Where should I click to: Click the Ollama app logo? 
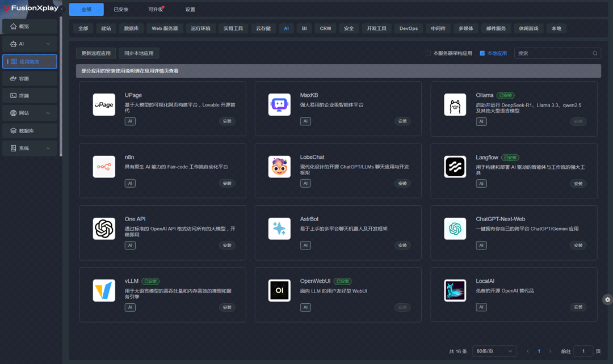[455, 104]
